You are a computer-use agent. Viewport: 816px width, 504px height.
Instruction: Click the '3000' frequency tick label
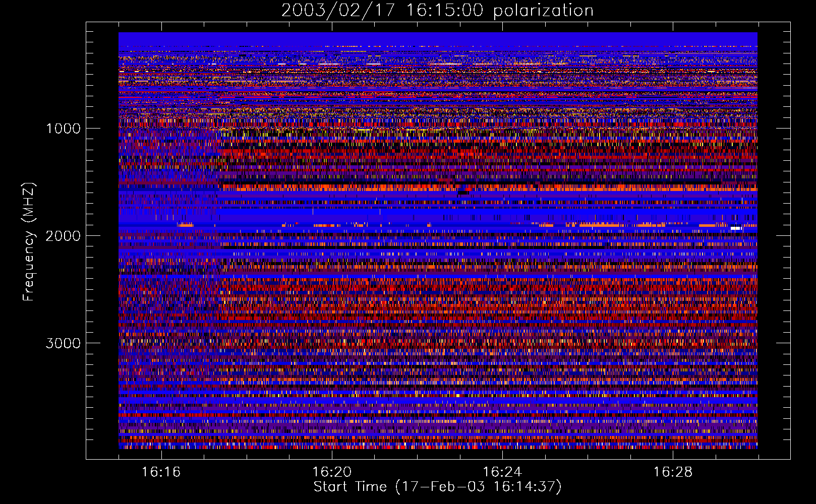(x=63, y=343)
